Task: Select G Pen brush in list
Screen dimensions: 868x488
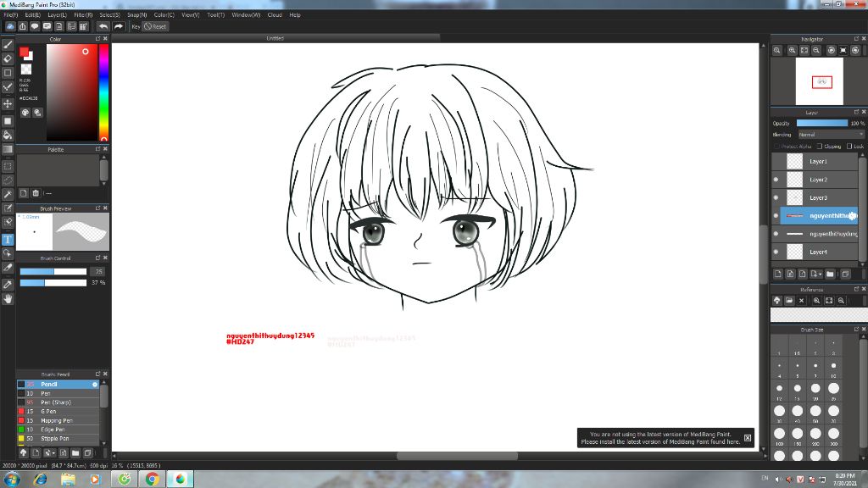Action: click(x=58, y=412)
